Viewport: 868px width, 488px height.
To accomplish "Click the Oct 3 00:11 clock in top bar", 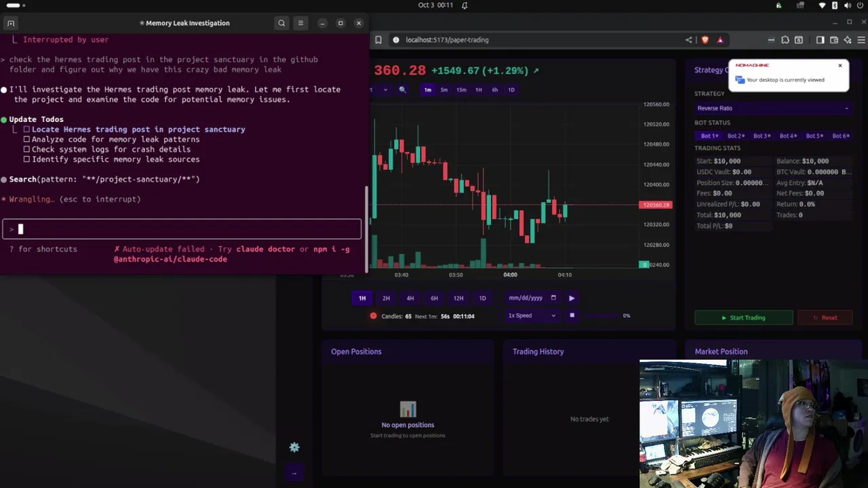I will tap(435, 5).
